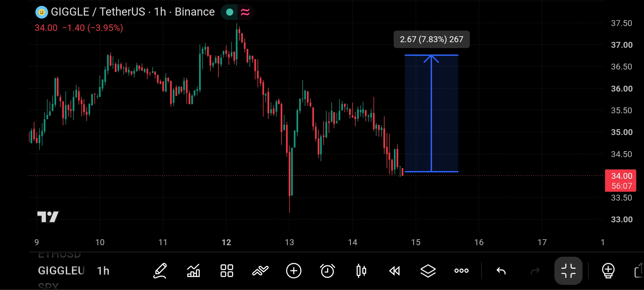Open the drawing tools pencil icon

click(x=160, y=271)
